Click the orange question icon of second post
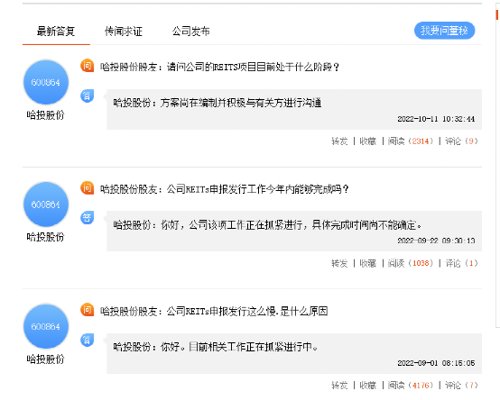Screen dimensions: 500x400 point(87,188)
